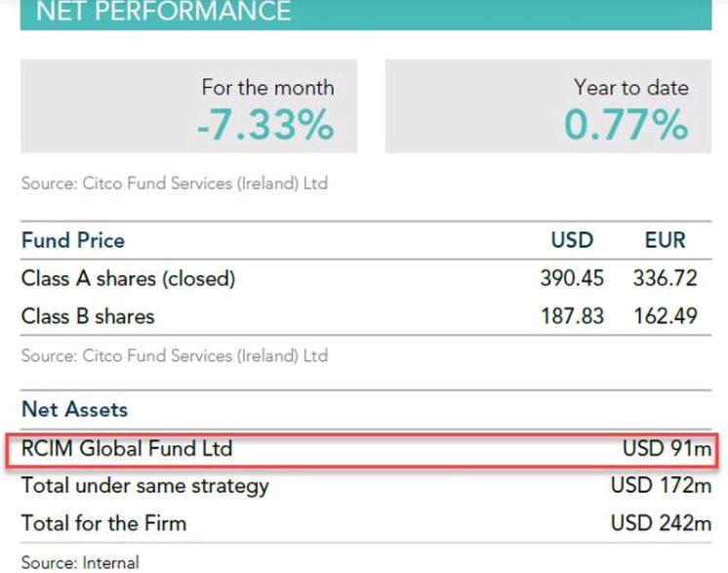The width and height of the screenshot is (728, 573).
Task: Click the 390.45 Class A USD price
Action: (572, 279)
